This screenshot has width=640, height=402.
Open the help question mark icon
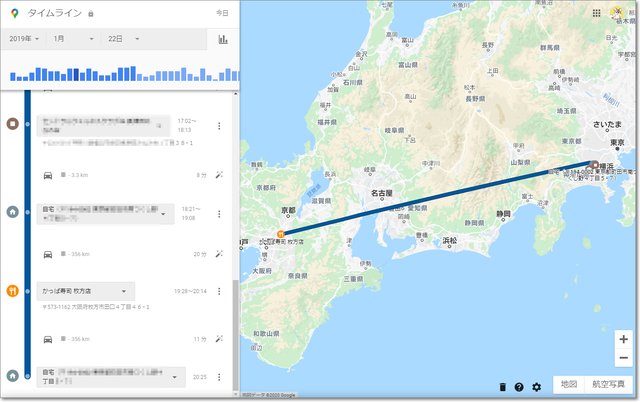click(519, 386)
